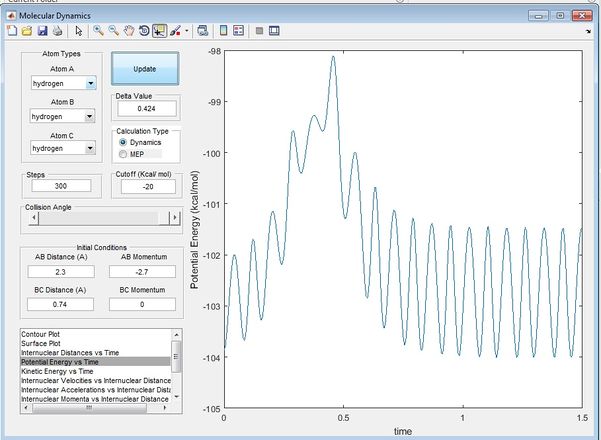The image size is (601, 440).
Task: Click the dock figure arrow icon
Action: (588, 31)
